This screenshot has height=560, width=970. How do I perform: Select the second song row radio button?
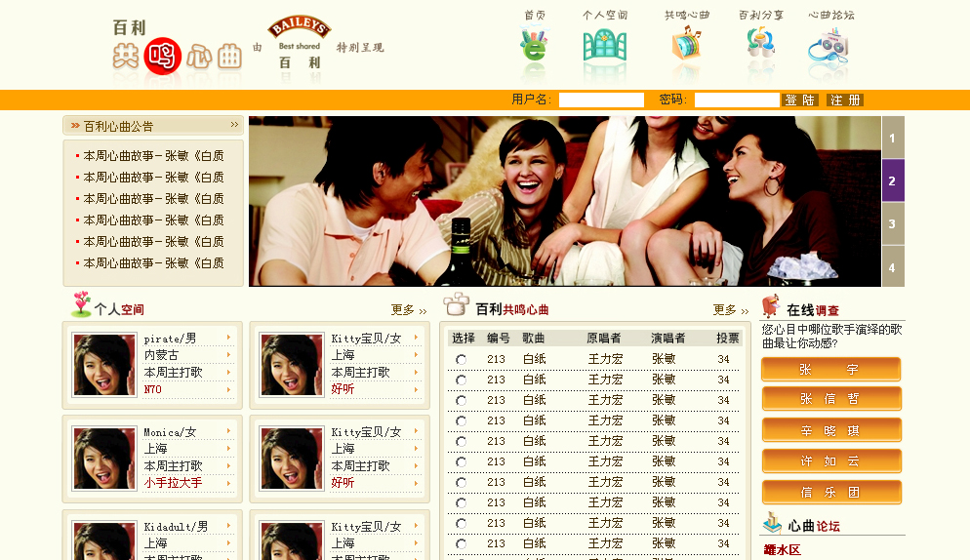(x=461, y=380)
